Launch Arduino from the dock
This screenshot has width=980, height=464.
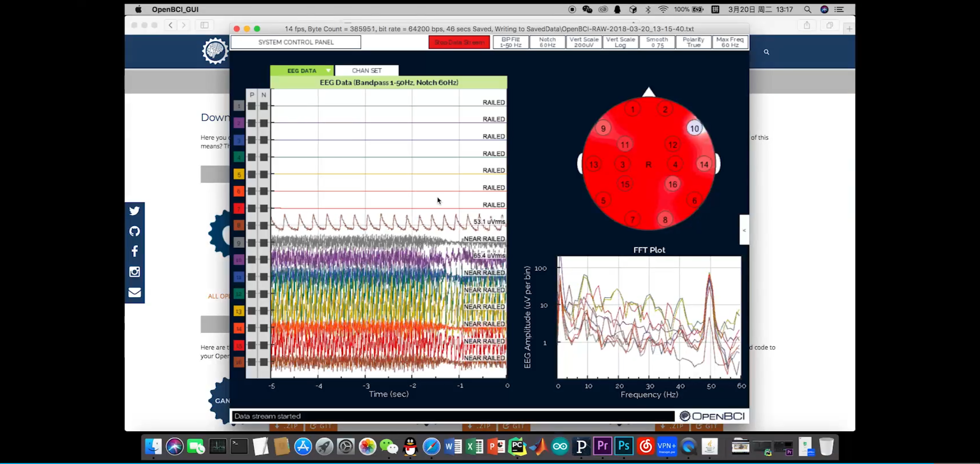coord(560,447)
